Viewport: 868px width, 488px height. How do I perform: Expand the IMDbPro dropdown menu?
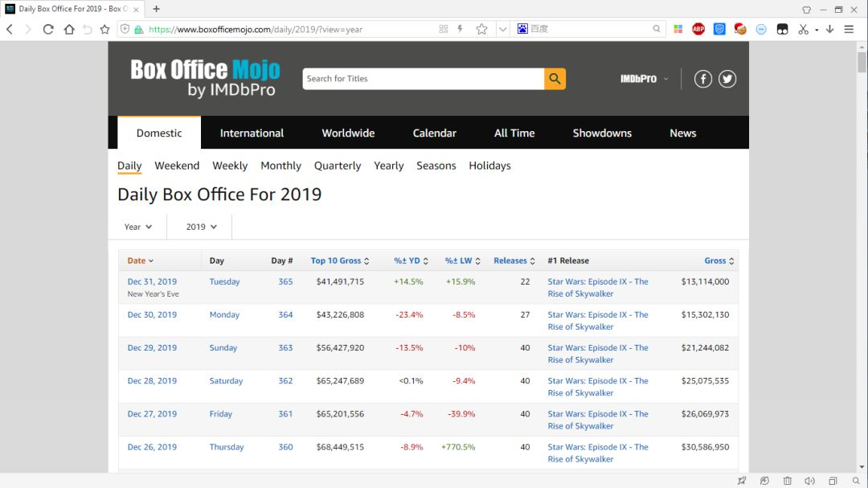[644, 79]
